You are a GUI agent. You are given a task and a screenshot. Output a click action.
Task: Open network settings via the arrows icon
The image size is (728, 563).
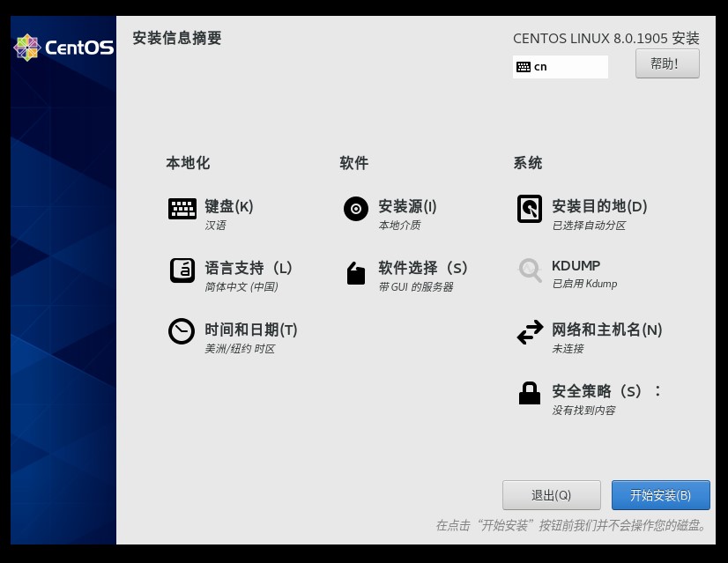pyautogui.click(x=530, y=332)
